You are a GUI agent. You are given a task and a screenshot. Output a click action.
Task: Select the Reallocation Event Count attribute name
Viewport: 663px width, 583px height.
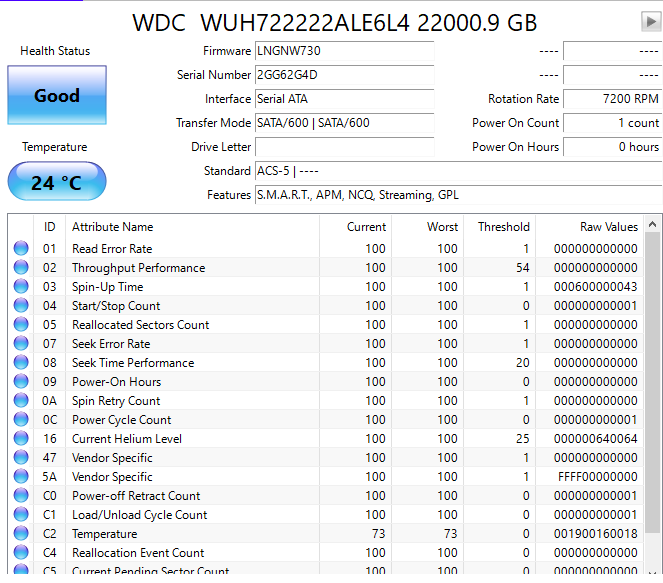[138, 553]
